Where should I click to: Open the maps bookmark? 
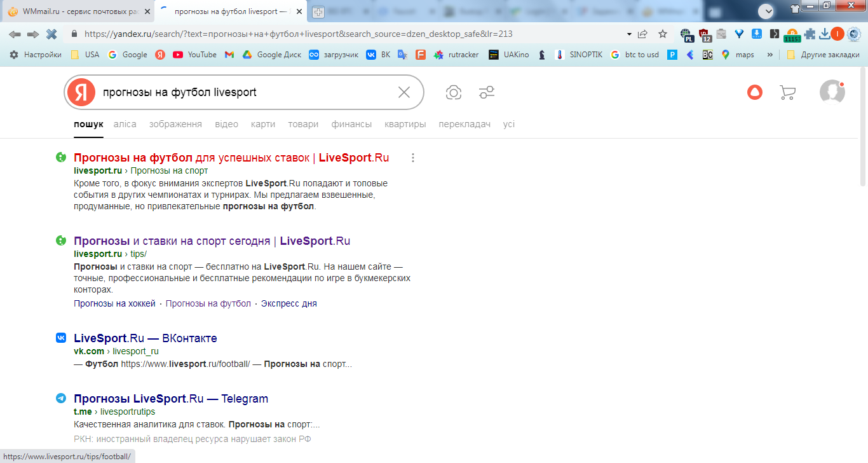[x=738, y=55]
